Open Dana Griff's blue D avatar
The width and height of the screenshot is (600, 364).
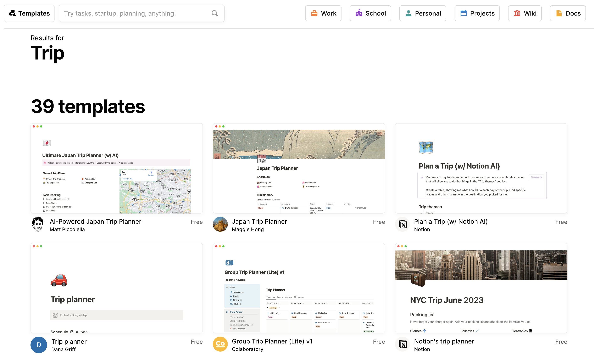tap(39, 345)
